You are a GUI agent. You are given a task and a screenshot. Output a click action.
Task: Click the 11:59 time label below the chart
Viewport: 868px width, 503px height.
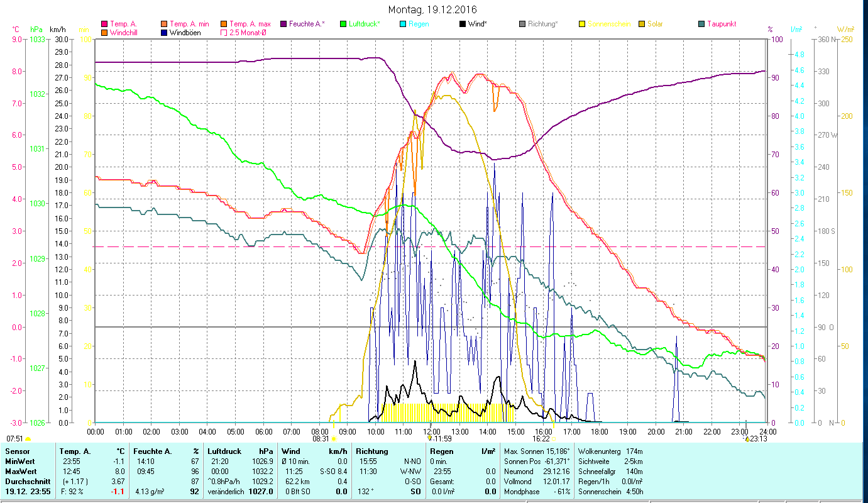(x=443, y=439)
